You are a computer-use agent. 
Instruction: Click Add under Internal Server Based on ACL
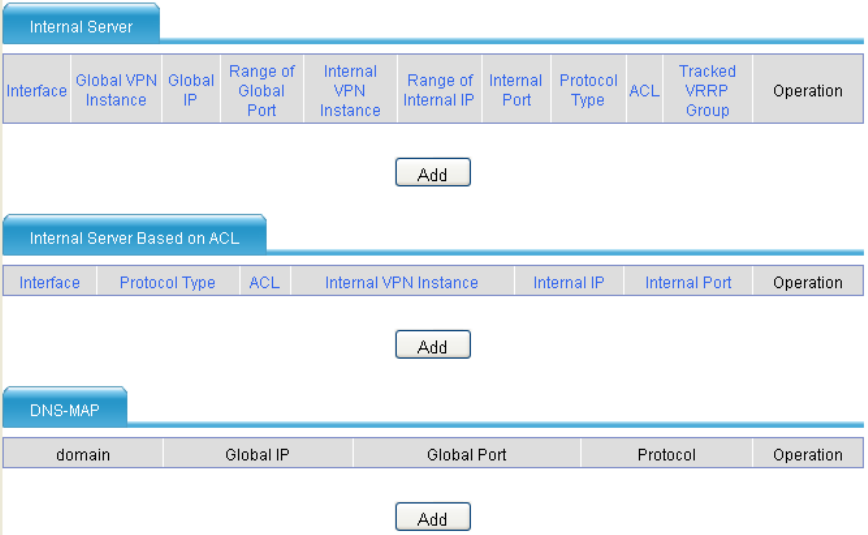tap(433, 345)
